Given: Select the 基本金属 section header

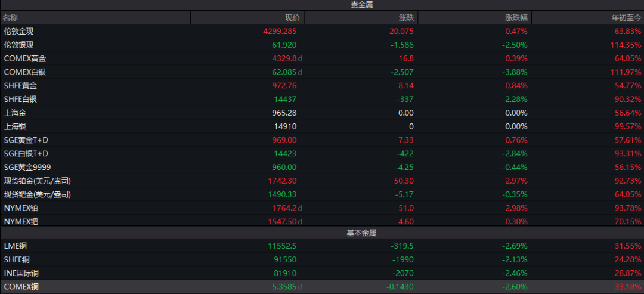Looking at the screenshot, I should click(x=361, y=233).
